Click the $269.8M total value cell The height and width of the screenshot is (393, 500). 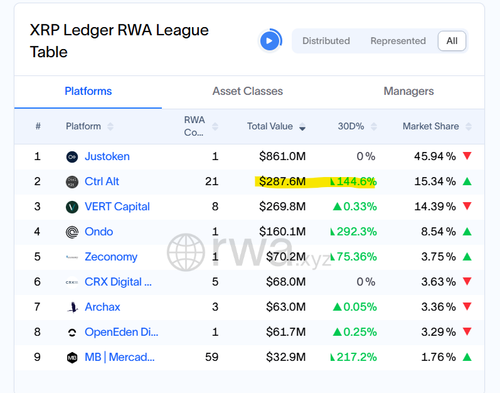(x=282, y=206)
